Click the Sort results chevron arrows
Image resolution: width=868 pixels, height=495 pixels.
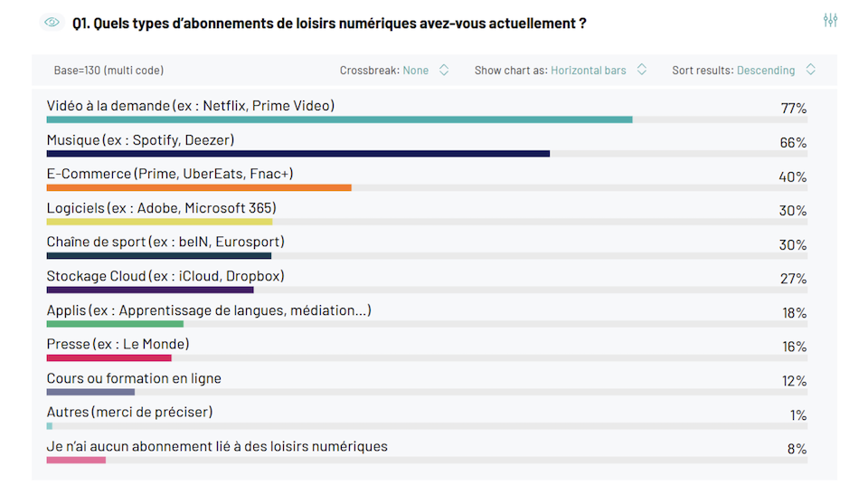tap(811, 71)
